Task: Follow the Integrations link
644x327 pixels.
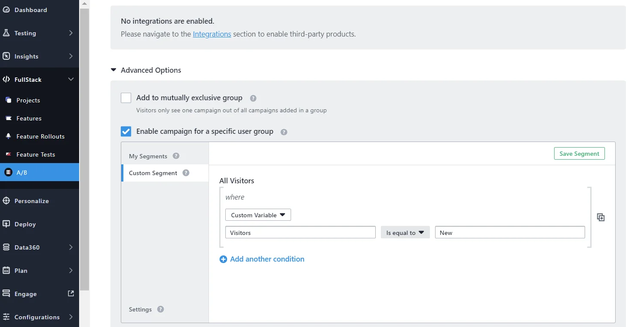Action: click(x=212, y=34)
